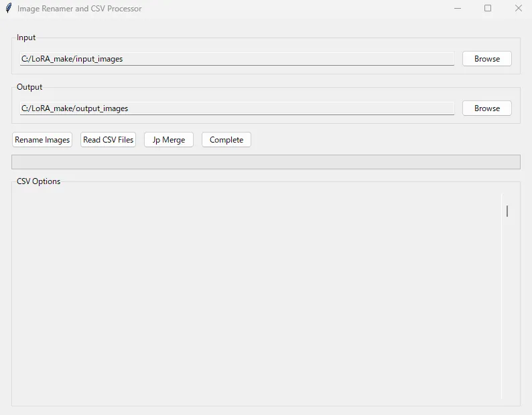Browse for the Input folder

(486, 59)
